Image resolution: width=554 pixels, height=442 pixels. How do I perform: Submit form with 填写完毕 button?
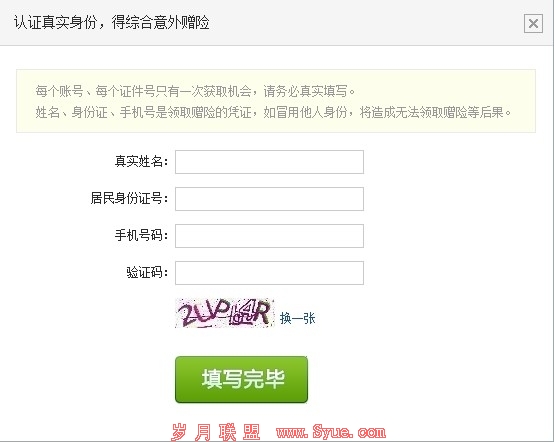(x=241, y=379)
